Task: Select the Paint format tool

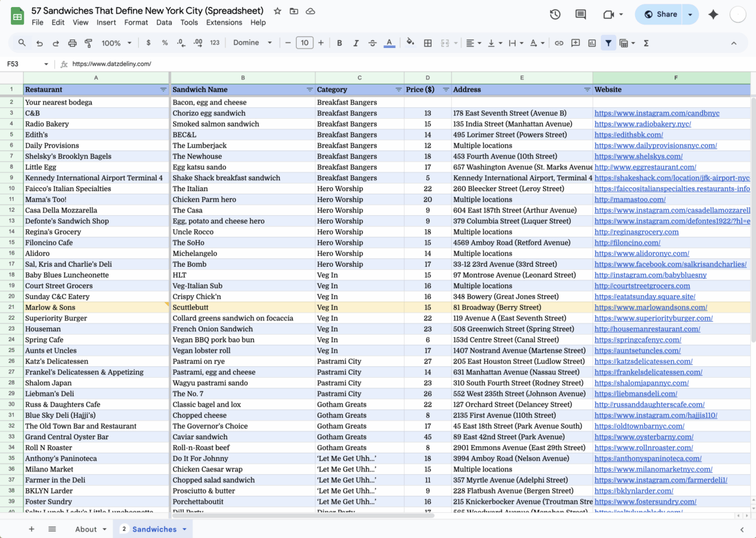Action: pos(88,43)
